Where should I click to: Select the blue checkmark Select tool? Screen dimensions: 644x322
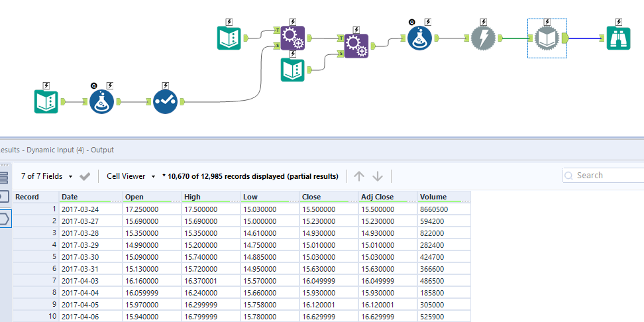[165, 102]
